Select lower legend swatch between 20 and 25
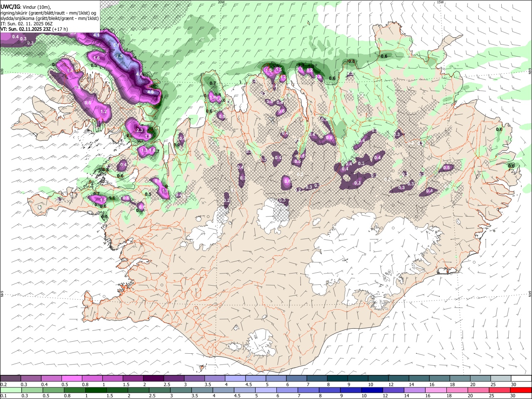The image size is (532, 399). click(x=478, y=390)
